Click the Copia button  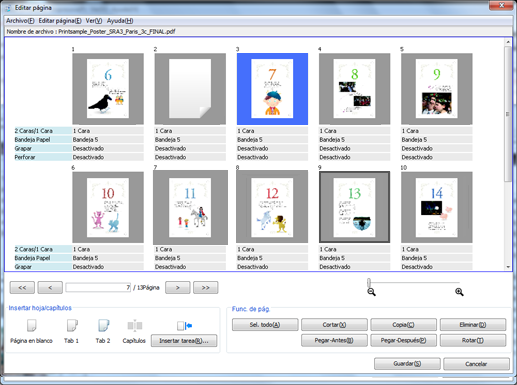coord(403,324)
